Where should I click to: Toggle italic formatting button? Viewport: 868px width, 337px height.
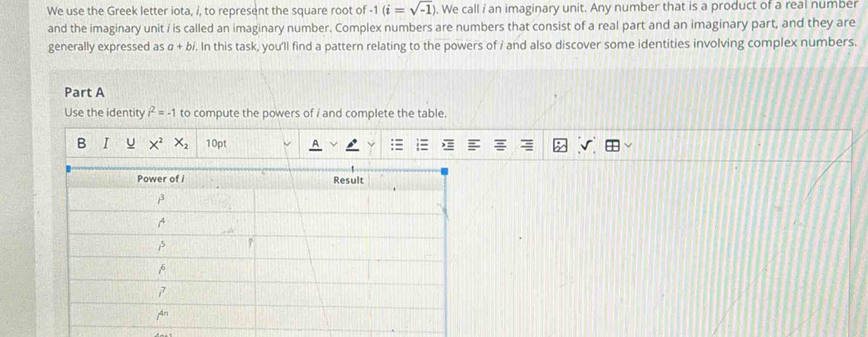(106, 143)
